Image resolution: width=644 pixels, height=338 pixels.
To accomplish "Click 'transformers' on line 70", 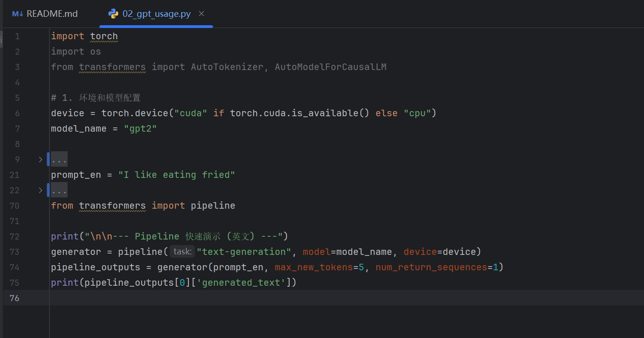I will (112, 205).
